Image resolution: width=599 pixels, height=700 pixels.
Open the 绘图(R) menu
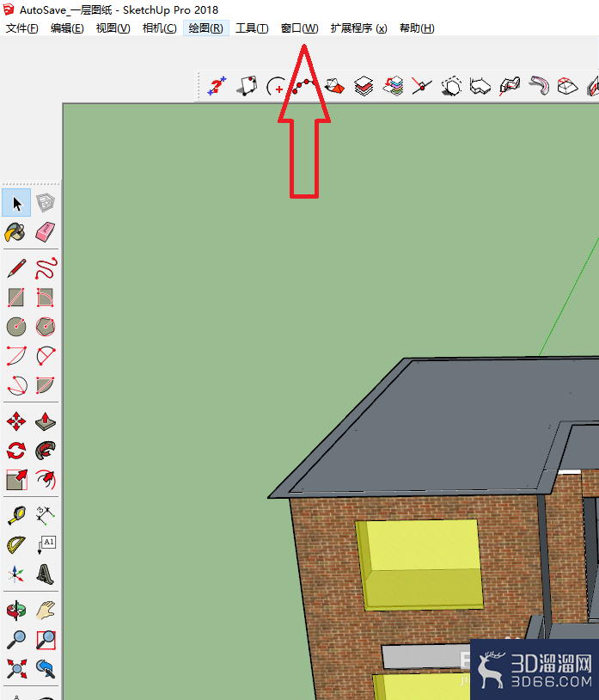point(205,28)
